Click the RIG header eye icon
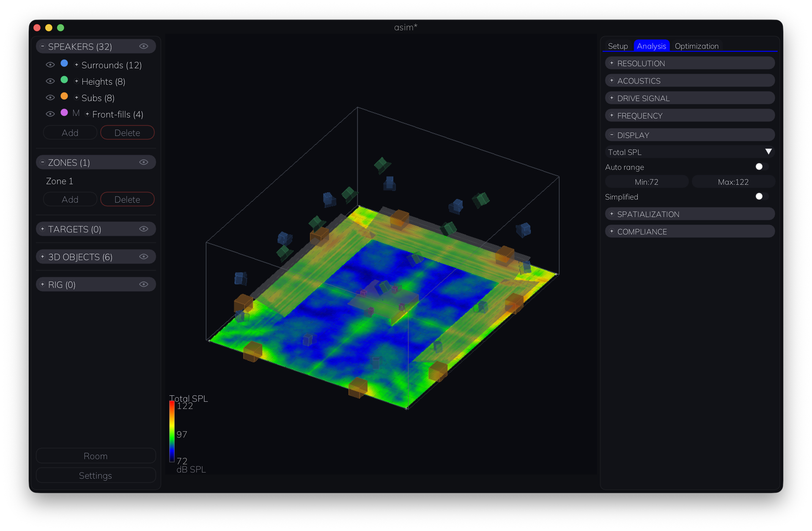The image size is (812, 531). point(144,285)
